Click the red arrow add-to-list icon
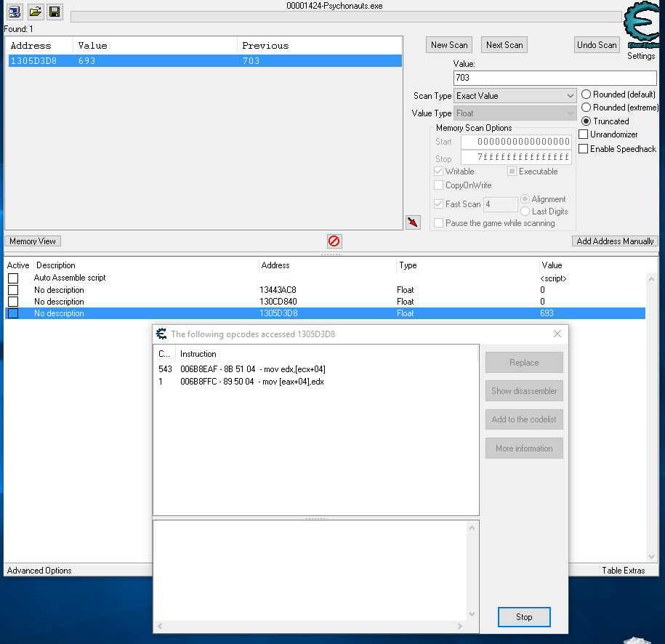This screenshot has width=665, height=644. point(413,222)
